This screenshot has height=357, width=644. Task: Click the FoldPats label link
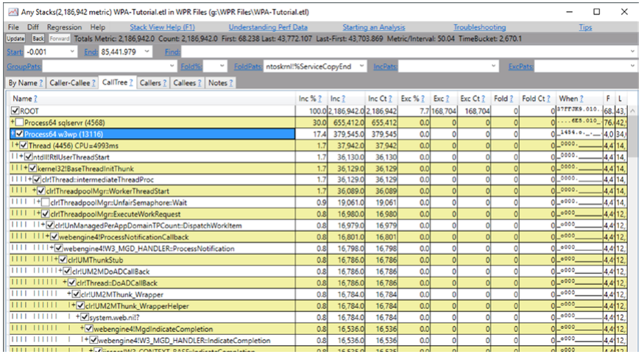248,66
